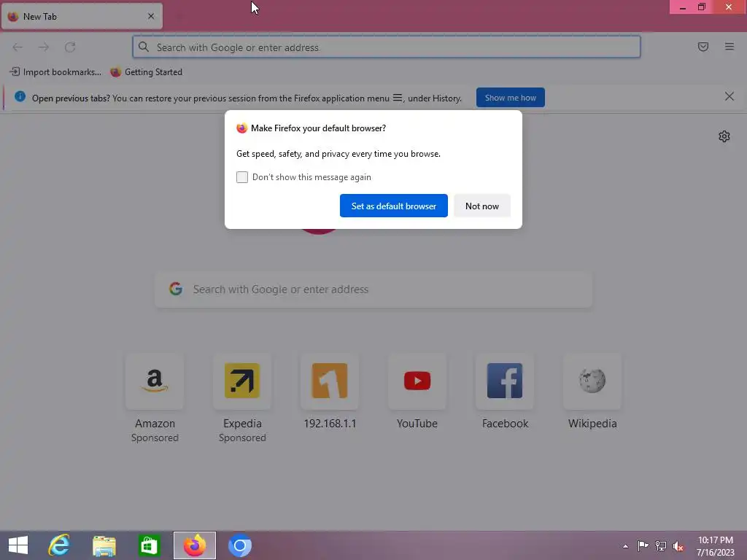The image size is (747, 560).
Task: Dismiss the restore session notification bar
Action: tap(729, 97)
